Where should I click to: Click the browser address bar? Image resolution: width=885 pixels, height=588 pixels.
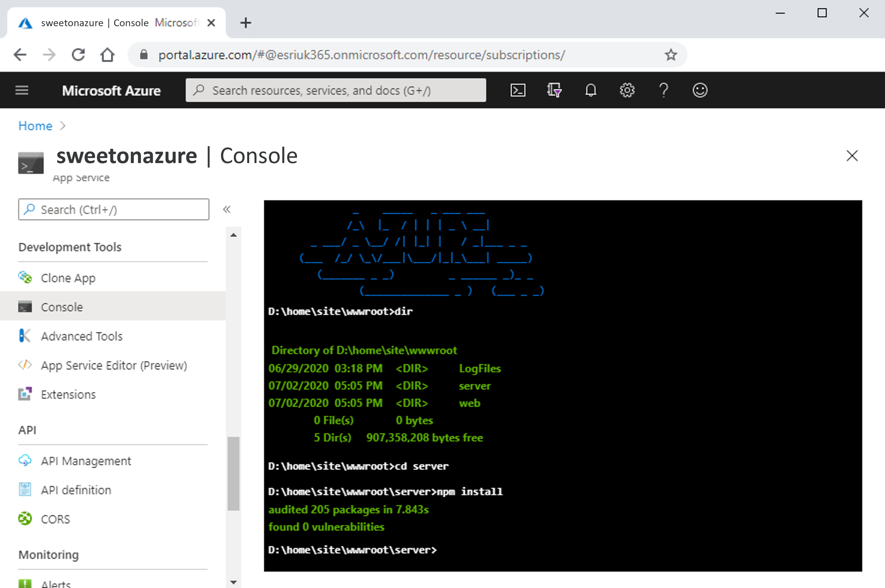tap(407, 55)
